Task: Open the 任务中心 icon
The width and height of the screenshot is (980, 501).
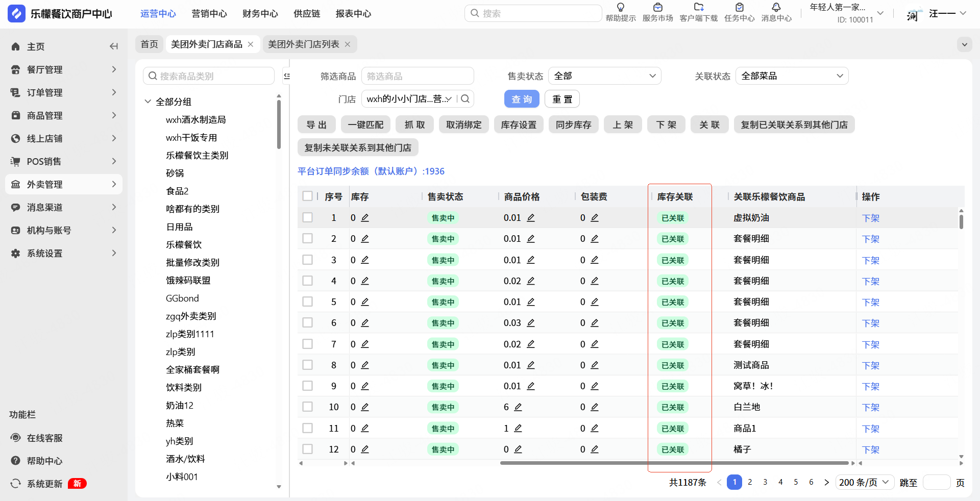Action: [739, 8]
